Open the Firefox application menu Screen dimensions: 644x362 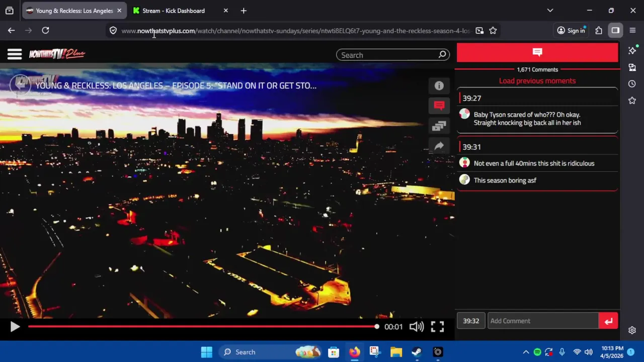[632, 31]
